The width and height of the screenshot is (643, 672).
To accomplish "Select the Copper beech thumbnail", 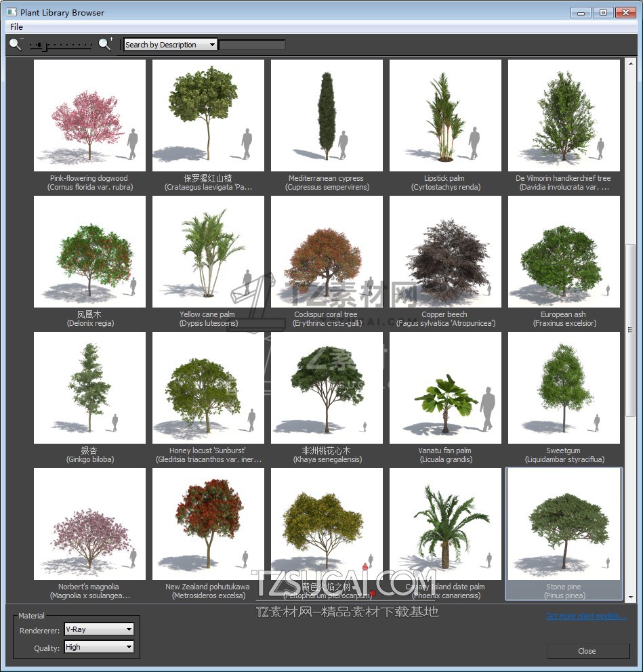I will coord(445,251).
